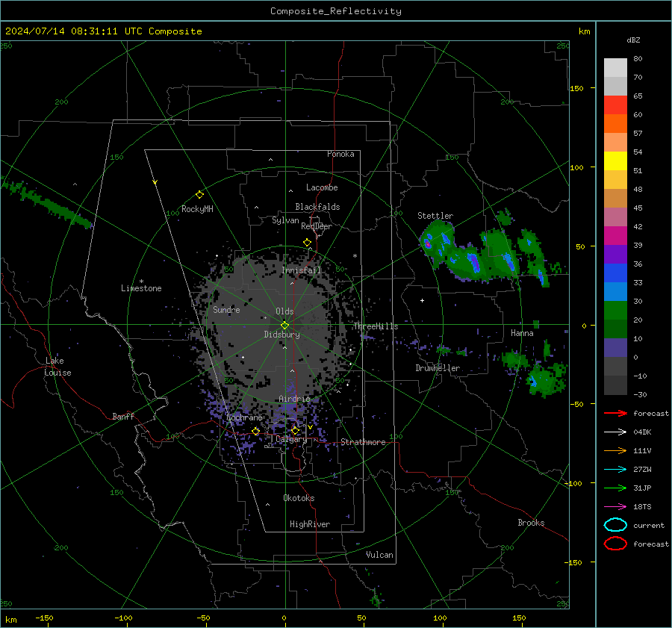Viewport: 672px width, 628px height.
Task: Click the dBZ legend heading
Action: click(x=633, y=40)
